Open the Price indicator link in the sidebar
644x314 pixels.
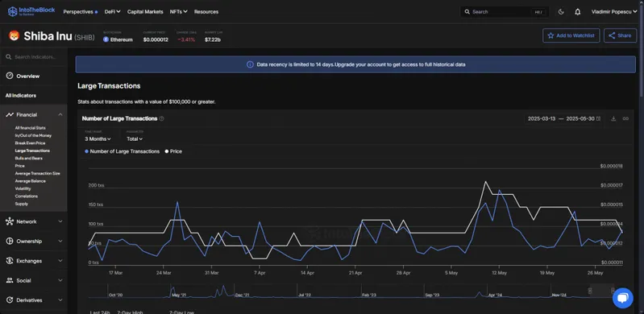tap(19, 166)
